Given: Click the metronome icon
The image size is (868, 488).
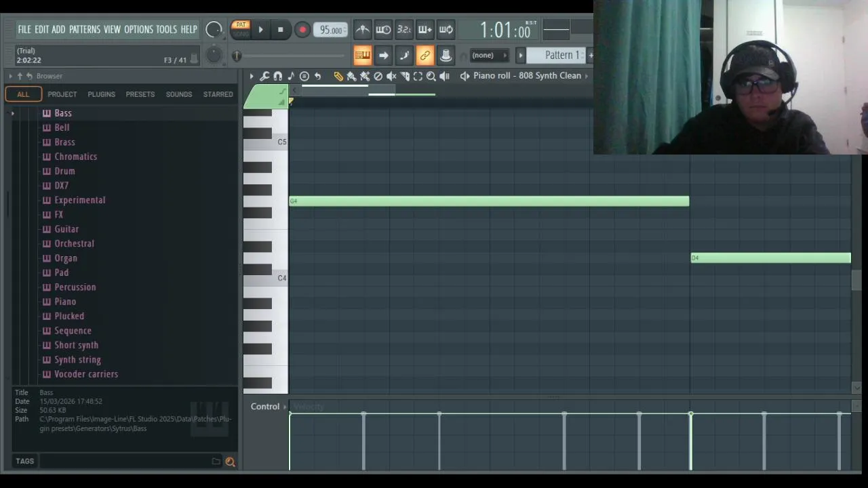Looking at the screenshot, I should 363,29.
